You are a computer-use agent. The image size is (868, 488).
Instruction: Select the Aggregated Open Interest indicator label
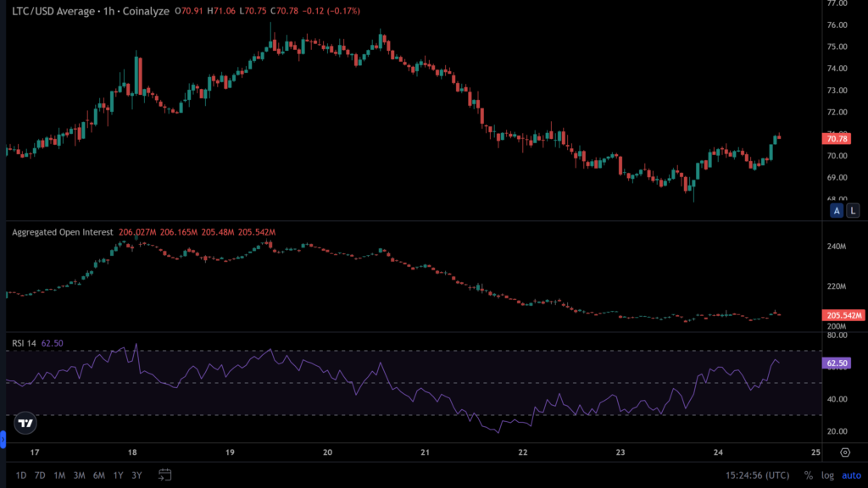click(62, 231)
